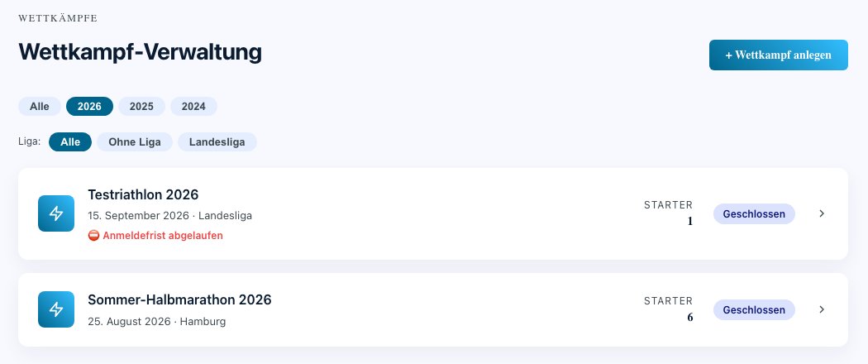Image resolution: width=868 pixels, height=364 pixels.
Task: Click the lightning icon for Testriathlon 2026
Action: 56,213
